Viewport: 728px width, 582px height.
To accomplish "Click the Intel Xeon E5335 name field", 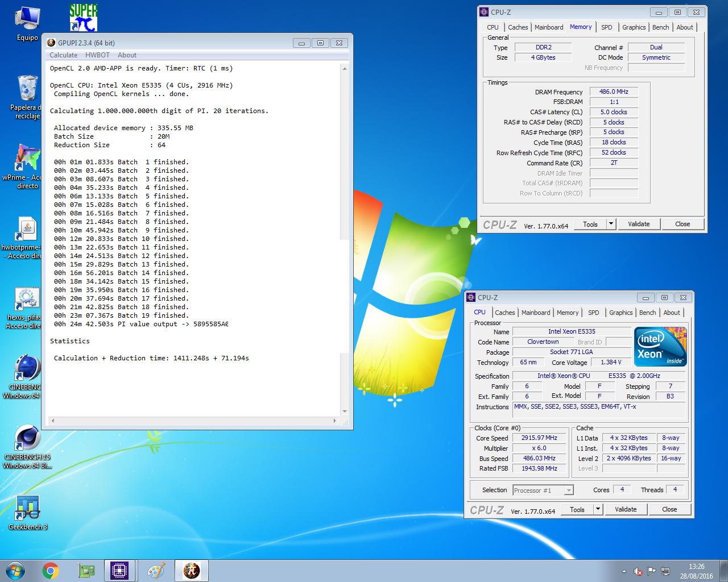I will point(572,331).
